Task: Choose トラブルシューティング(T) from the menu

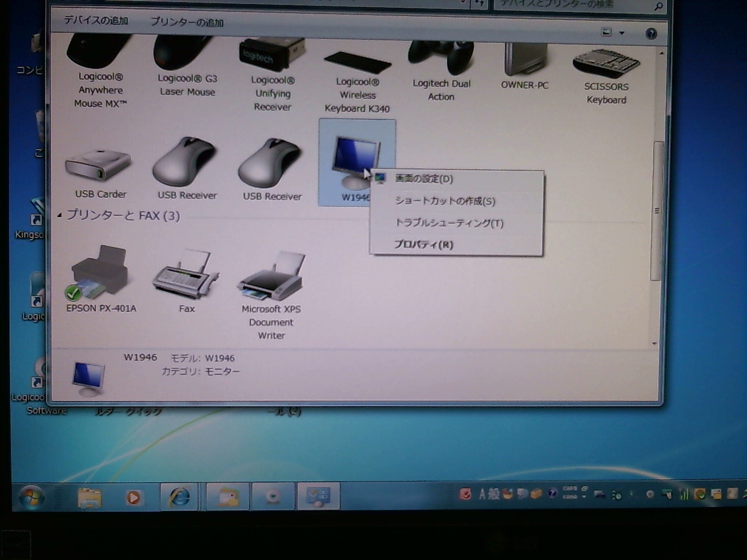Action: point(457,223)
